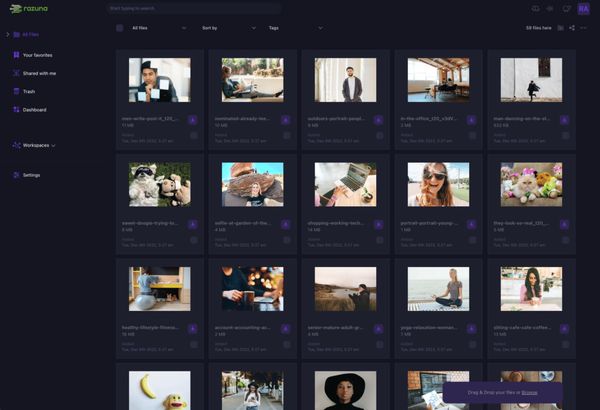Go to Your favorites
This screenshot has height=410, width=600.
(x=38, y=55)
